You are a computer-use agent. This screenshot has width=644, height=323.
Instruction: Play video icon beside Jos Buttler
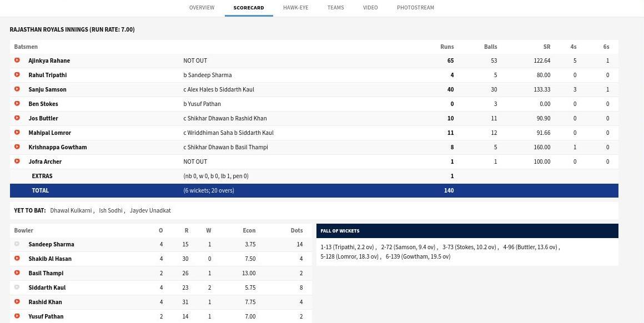[x=17, y=118]
